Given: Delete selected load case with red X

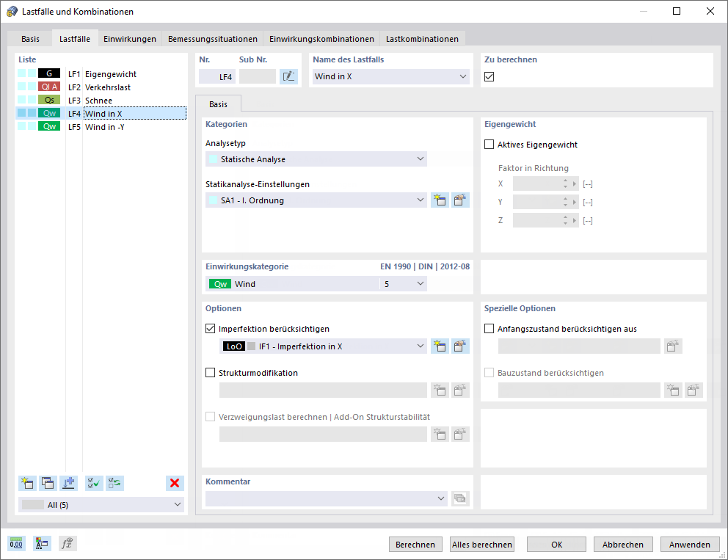Looking at the screenshot, I should (x=175, y=483).
